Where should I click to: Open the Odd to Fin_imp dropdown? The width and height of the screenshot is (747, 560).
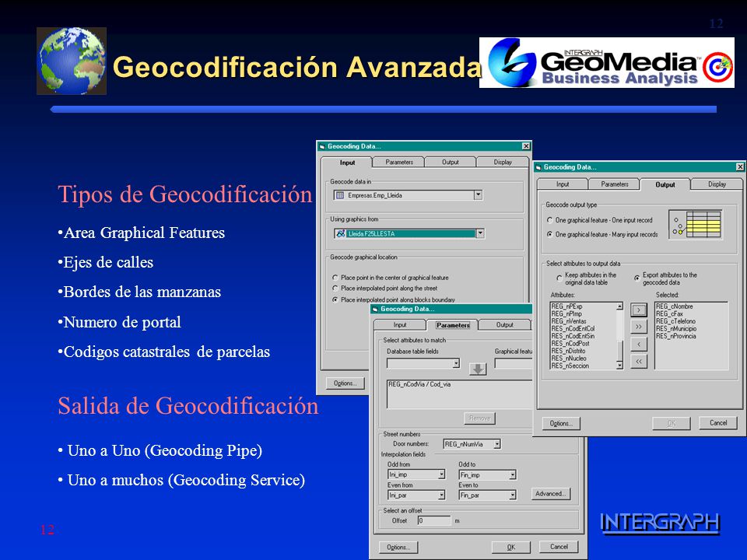click(x=513, y=474)
